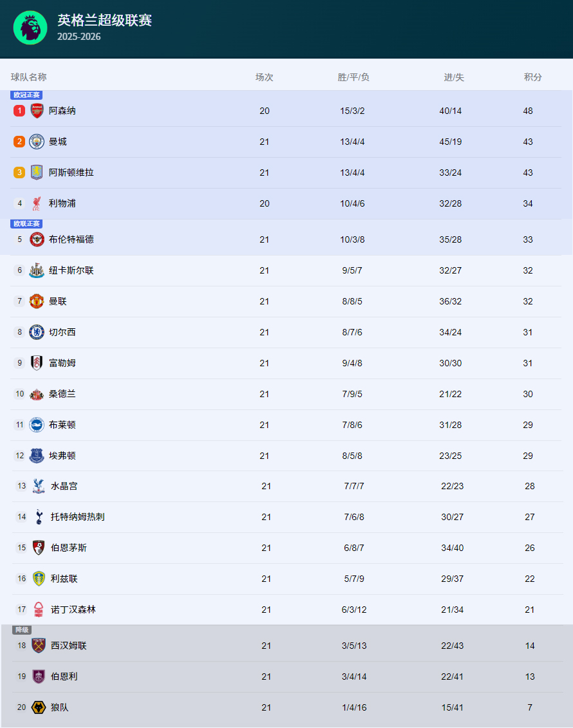Click the 降级 zone label
Viewport: 573px width, 728px height.
tap(22, 630)
